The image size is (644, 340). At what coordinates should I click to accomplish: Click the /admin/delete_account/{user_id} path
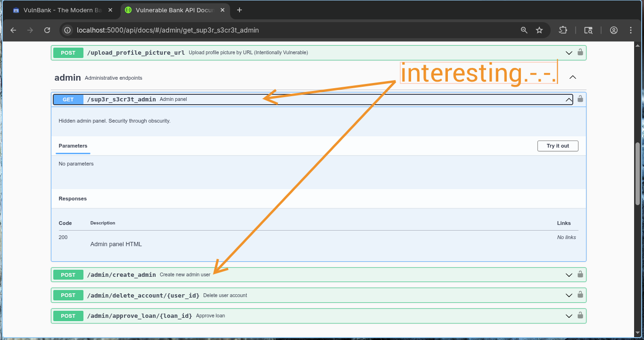(x=143, y=295)
